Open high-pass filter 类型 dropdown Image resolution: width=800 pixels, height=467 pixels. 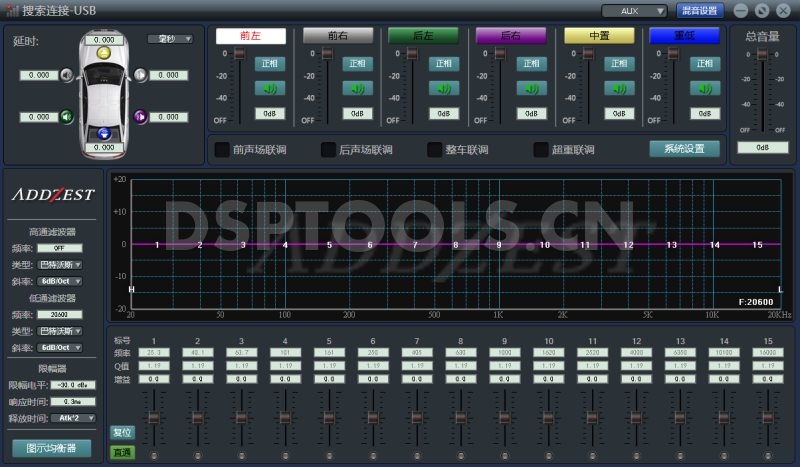(x=60, y=265)
